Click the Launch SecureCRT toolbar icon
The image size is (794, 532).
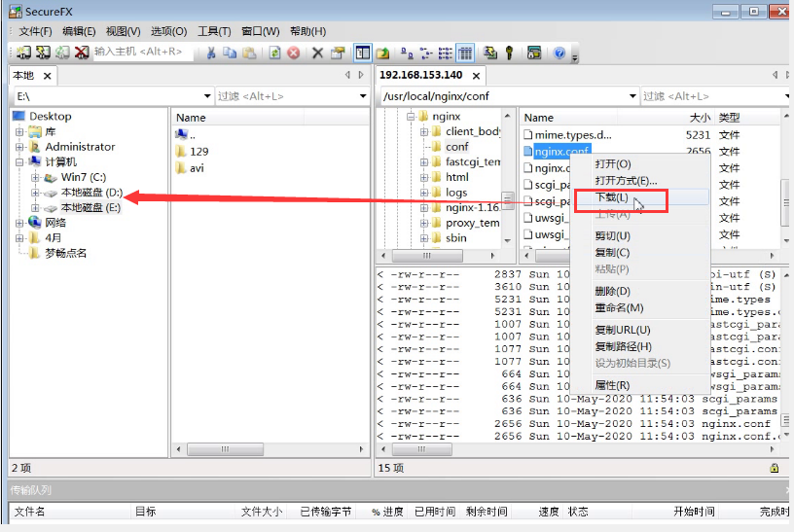click(x=534, y=53)
